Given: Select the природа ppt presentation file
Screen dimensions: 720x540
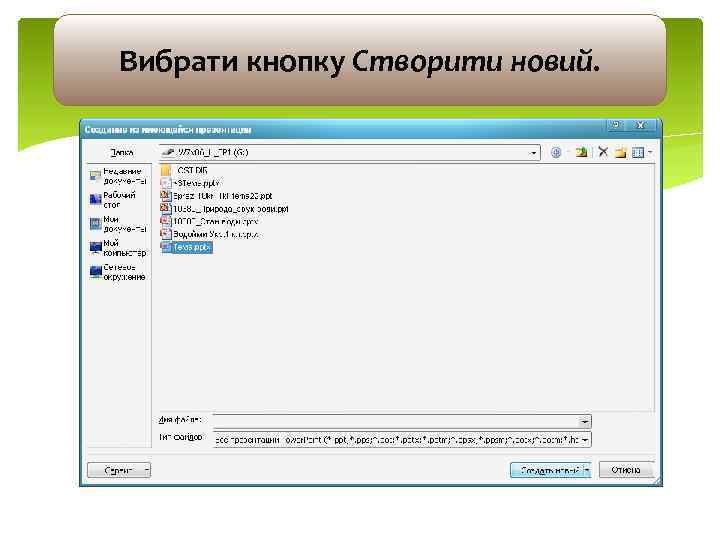Looking at the screenshot, I should click(x=225, y=209).
